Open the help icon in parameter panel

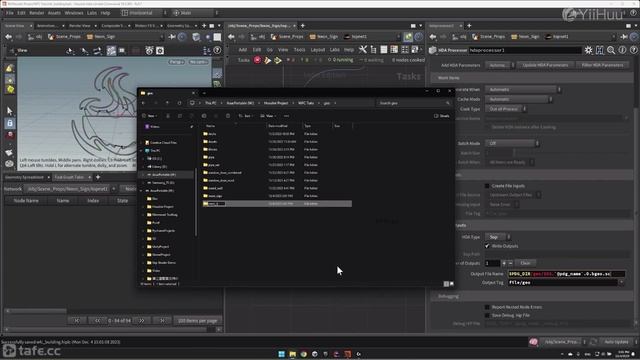point(633,50)
